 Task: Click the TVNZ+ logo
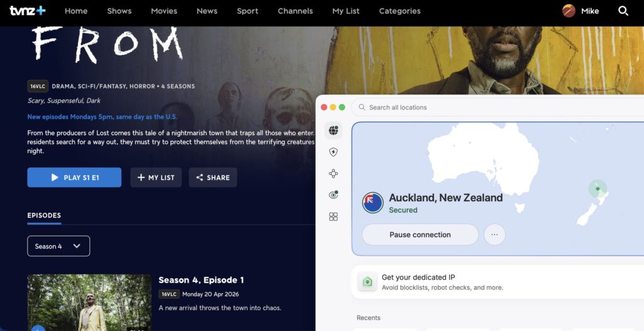28,11
